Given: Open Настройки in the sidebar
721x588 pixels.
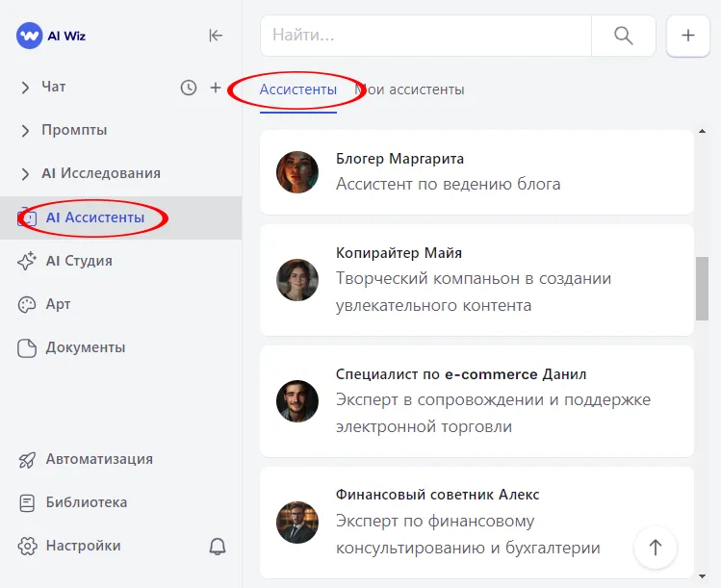Looking at the screenshot, I should coord(83,546).
